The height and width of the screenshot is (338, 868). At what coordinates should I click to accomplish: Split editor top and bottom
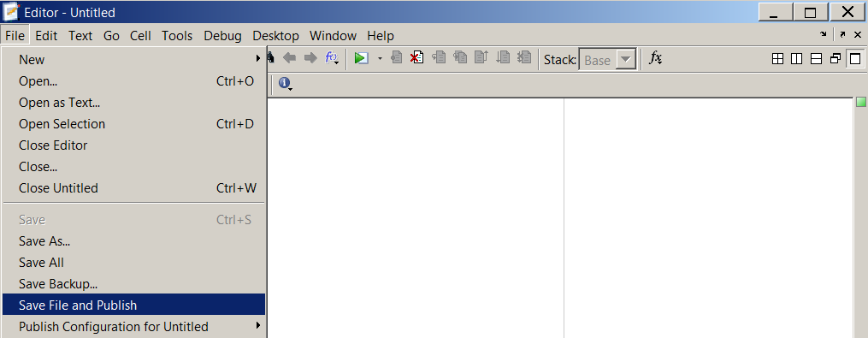click(816, 59)
